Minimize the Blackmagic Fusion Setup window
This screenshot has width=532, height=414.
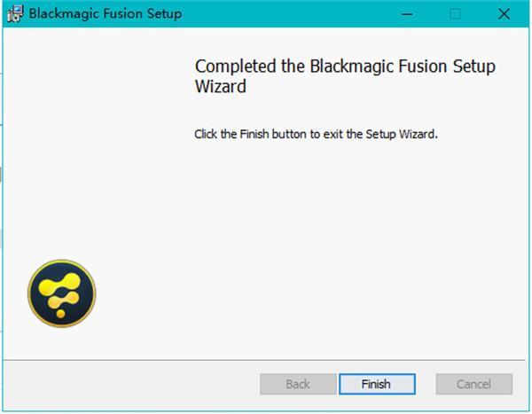(407, 14)
